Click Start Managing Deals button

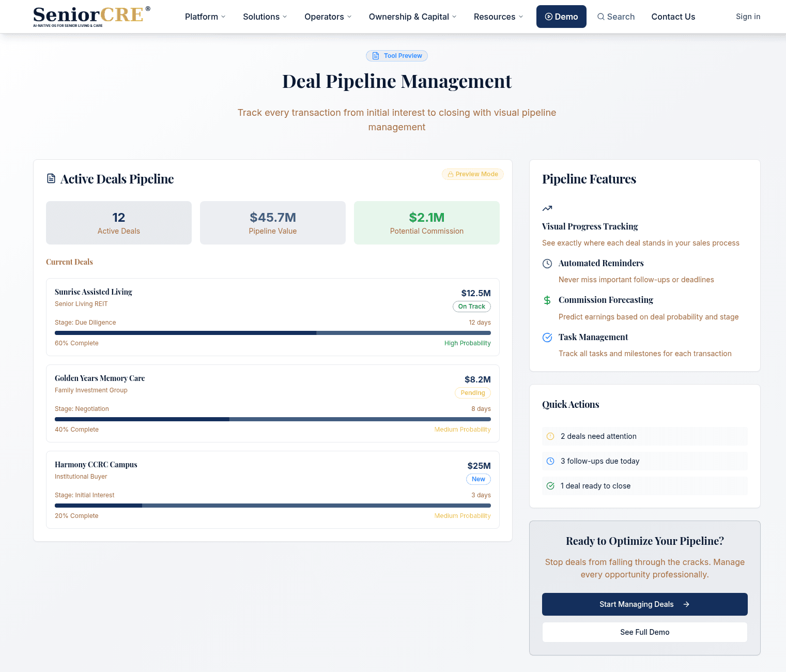(644, 604)
